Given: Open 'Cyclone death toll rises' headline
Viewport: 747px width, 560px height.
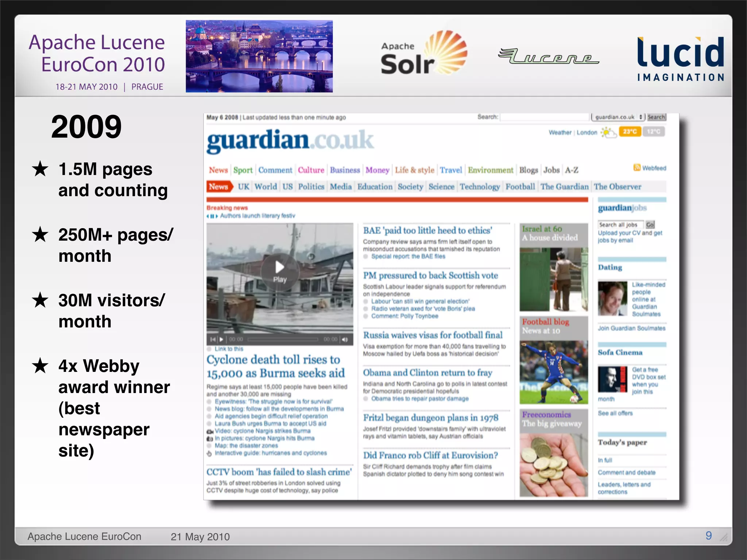Looking at the screenshot, I should click(x=276, y=366).
